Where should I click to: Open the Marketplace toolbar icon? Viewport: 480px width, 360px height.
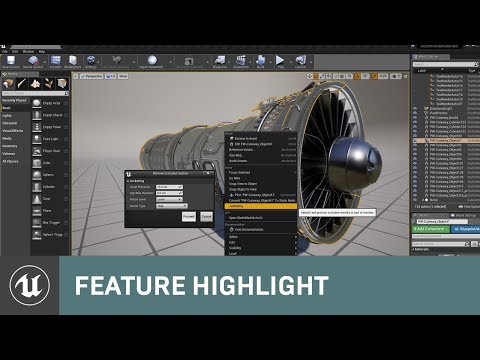(73, 60)
